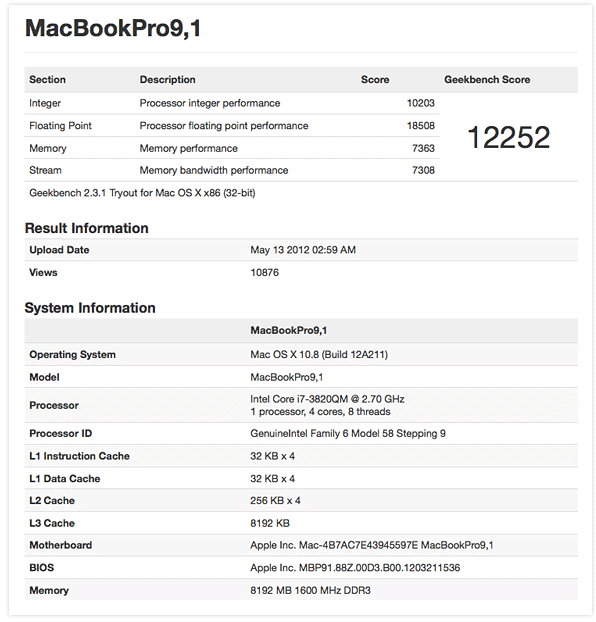Select the value 256 KB x 4
596x622 pixels.
(x=275, y=501)
